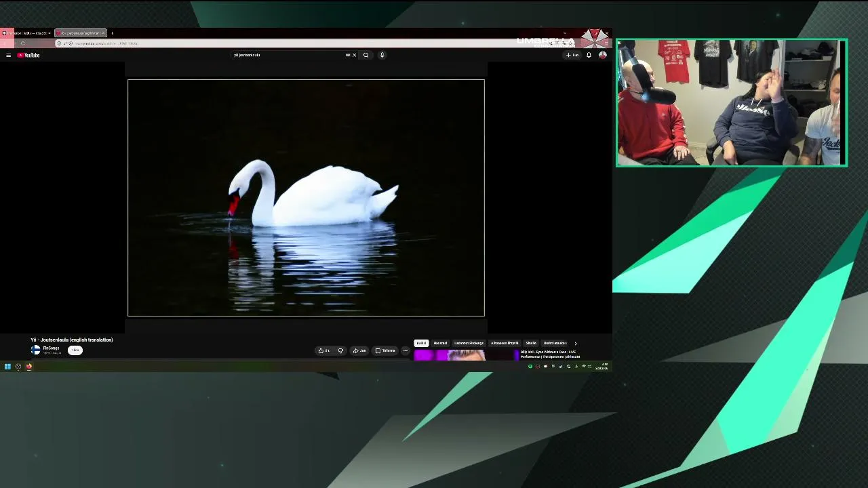The width and height of the screenshot is (868, 488).
Task: Click the green tray icon in taskbar
Action: [530, 367]
